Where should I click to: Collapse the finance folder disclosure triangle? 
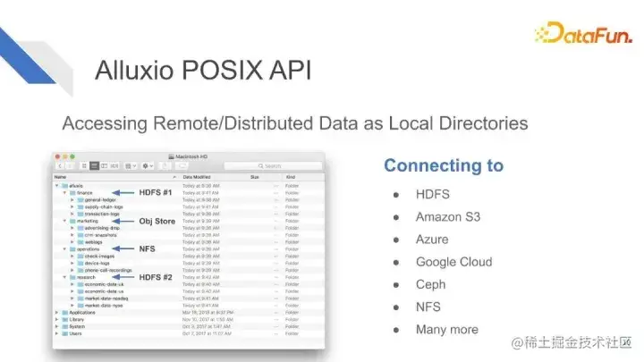point(64,193)
